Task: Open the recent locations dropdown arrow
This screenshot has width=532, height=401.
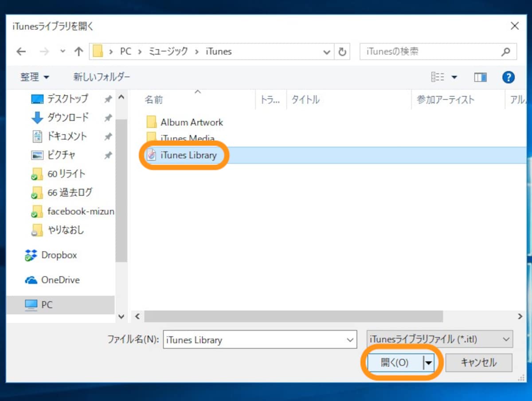Action: click(63, 52)
